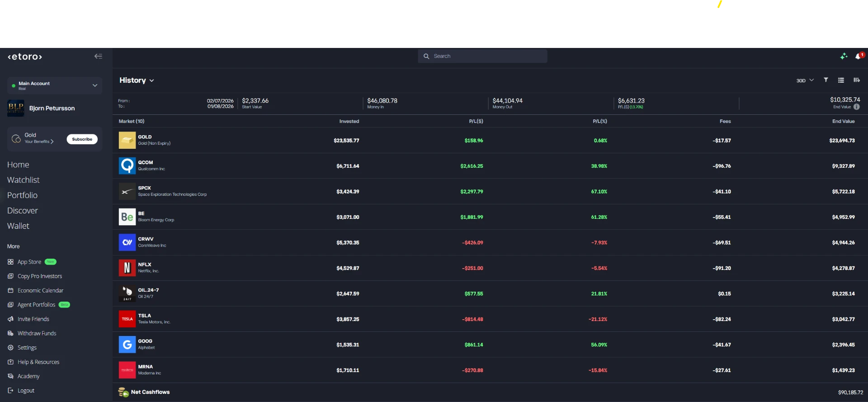Click the SPCX company logo
The image size is (868, 402).
[x=127, y=191]
